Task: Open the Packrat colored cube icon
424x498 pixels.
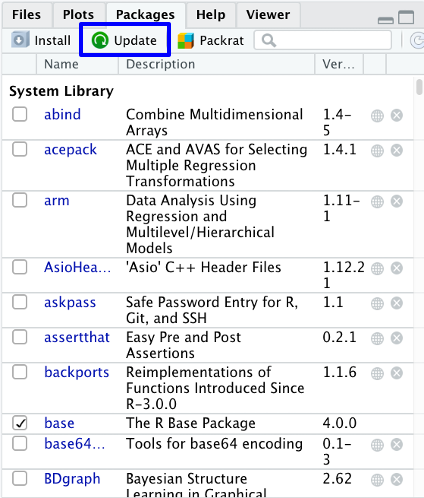Action: [186, 41]
